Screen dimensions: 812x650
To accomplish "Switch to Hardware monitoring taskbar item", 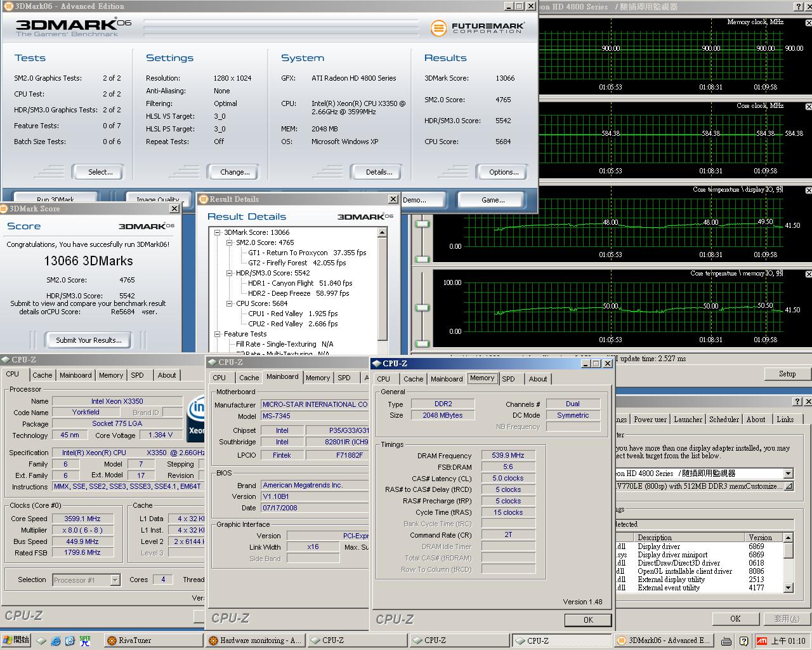I will [x=256, y=640].
